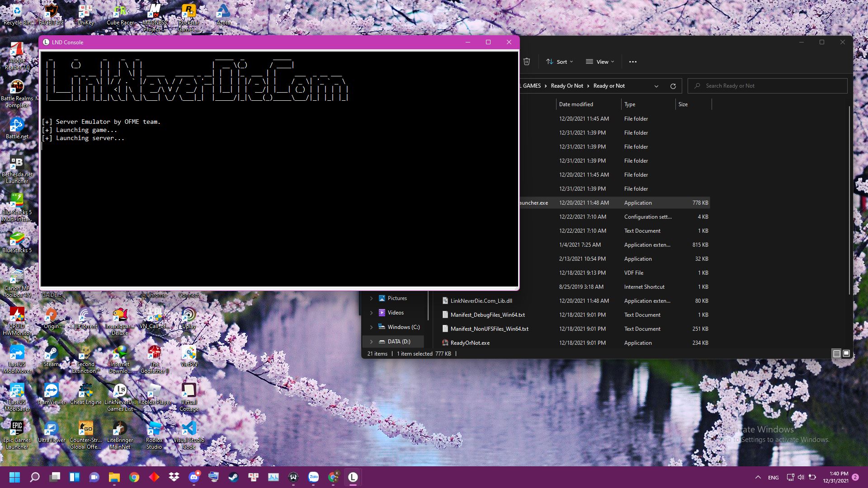Click the Steam icon in taskbar

[x=234, y=477]
